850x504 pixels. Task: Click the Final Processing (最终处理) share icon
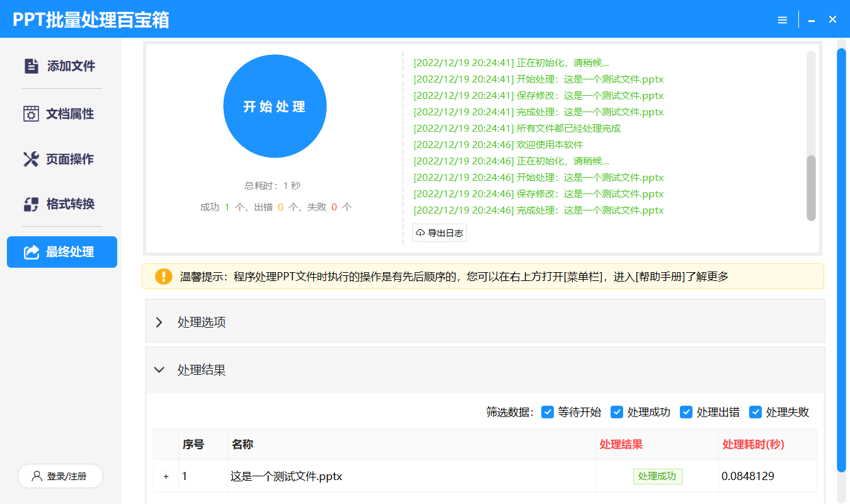click(x=31, y=252)
